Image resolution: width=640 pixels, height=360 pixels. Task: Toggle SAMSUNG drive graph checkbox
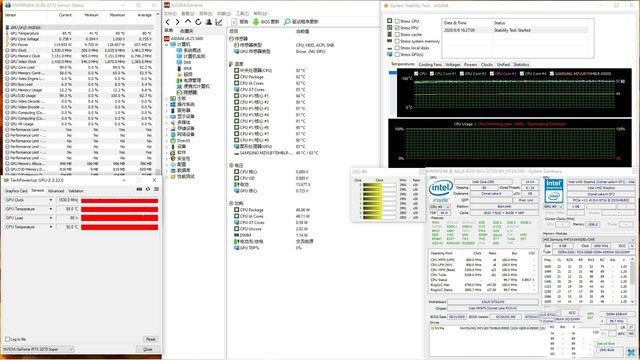(x=551, y=73)
